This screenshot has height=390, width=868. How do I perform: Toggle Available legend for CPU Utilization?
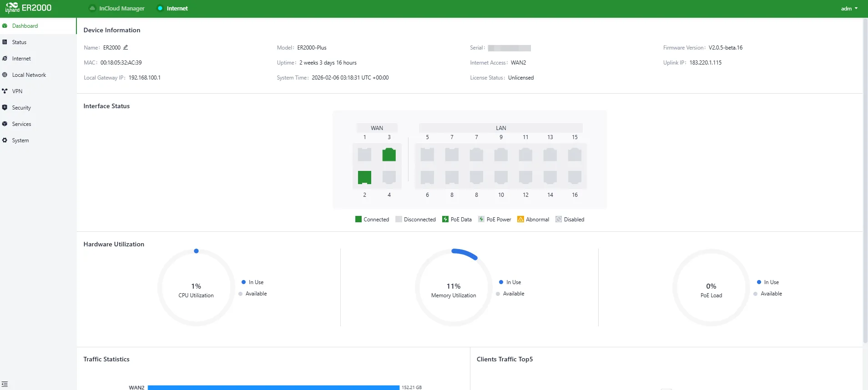coord(252,294)
